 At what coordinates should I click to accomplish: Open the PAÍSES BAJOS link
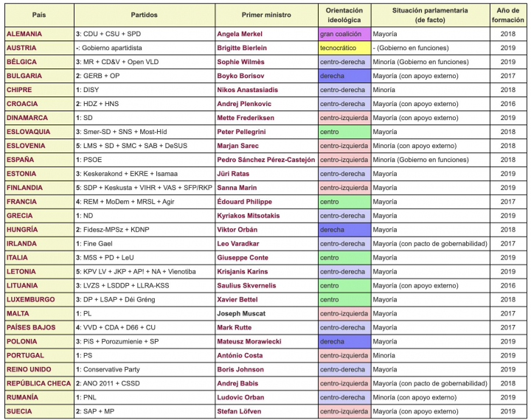coord(30,327)
